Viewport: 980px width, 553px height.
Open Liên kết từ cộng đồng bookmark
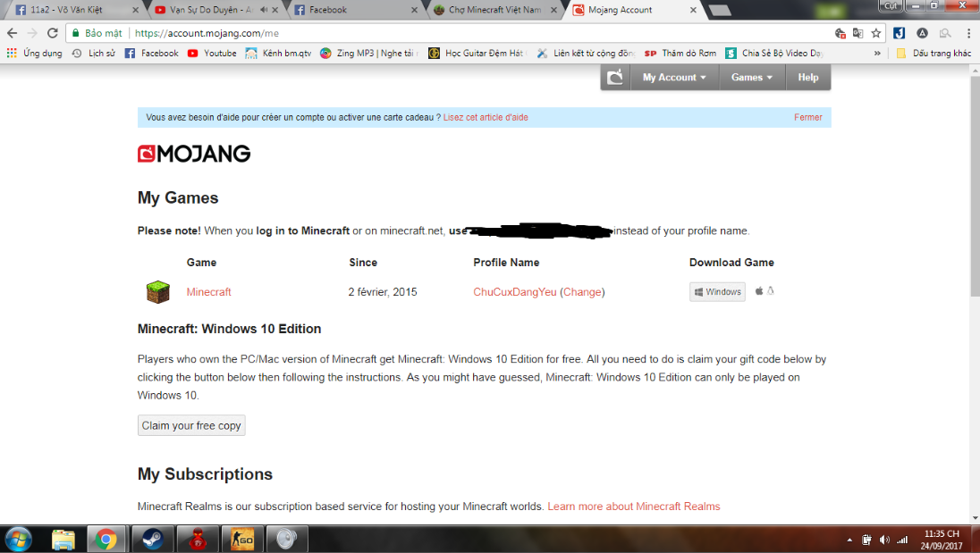tap(587, 53)
